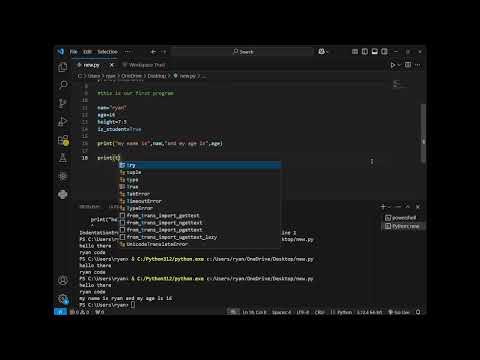Open notifications bell icon

(x=418, y=312)
